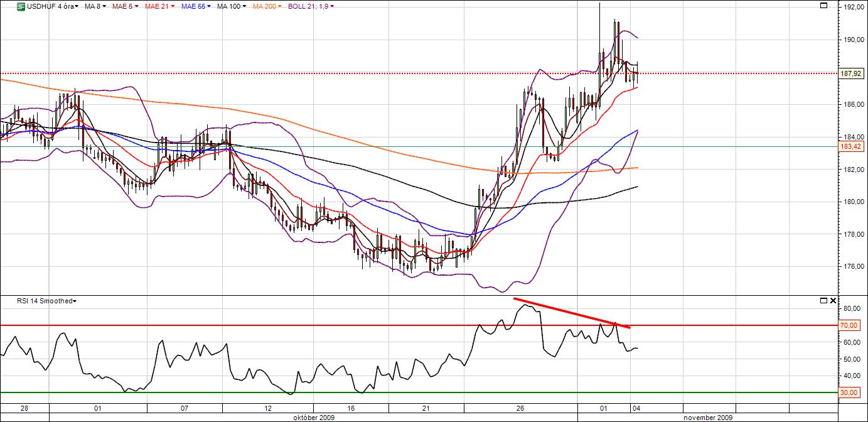Click the október 2009 time axis label
This screenshot has width=868, height=422.
point(314,418)
